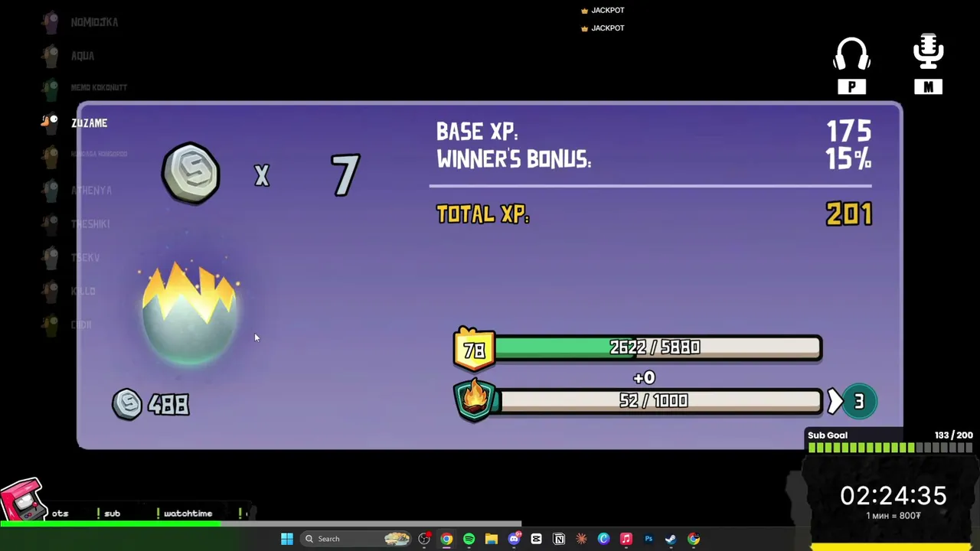
Task: Click the TOTAL XP: label
Action: [x=482, y=214]
